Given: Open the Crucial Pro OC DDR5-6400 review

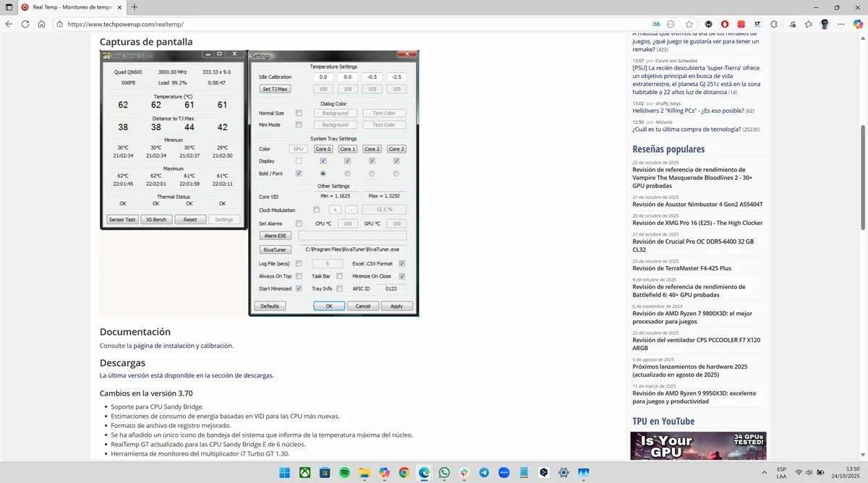Looking at the screenshot, I should click(693, 246).
